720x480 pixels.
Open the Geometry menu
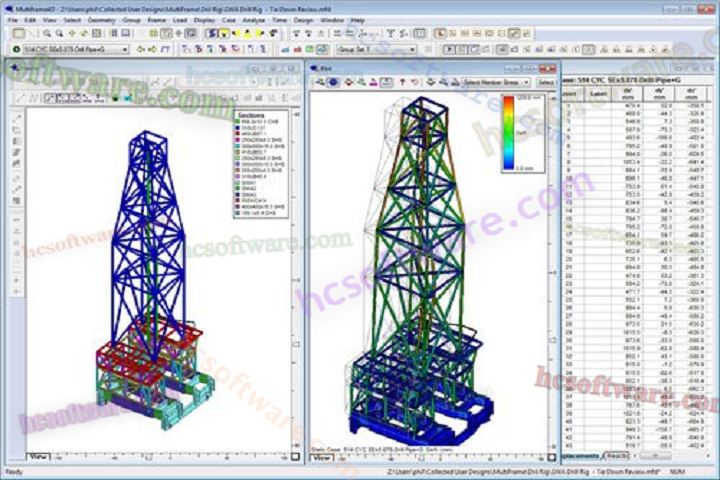(x=101, y=19)
